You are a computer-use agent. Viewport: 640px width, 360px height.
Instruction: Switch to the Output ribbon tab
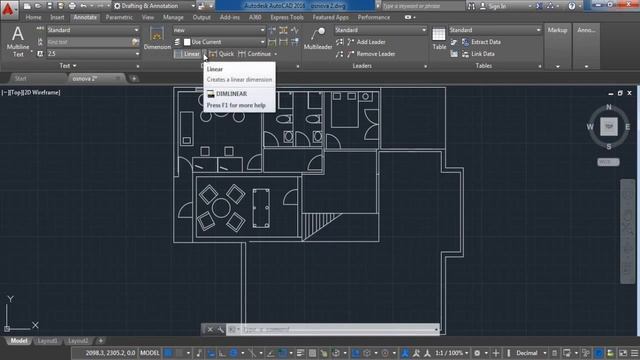pyautogui.click(x=202, y=18)
